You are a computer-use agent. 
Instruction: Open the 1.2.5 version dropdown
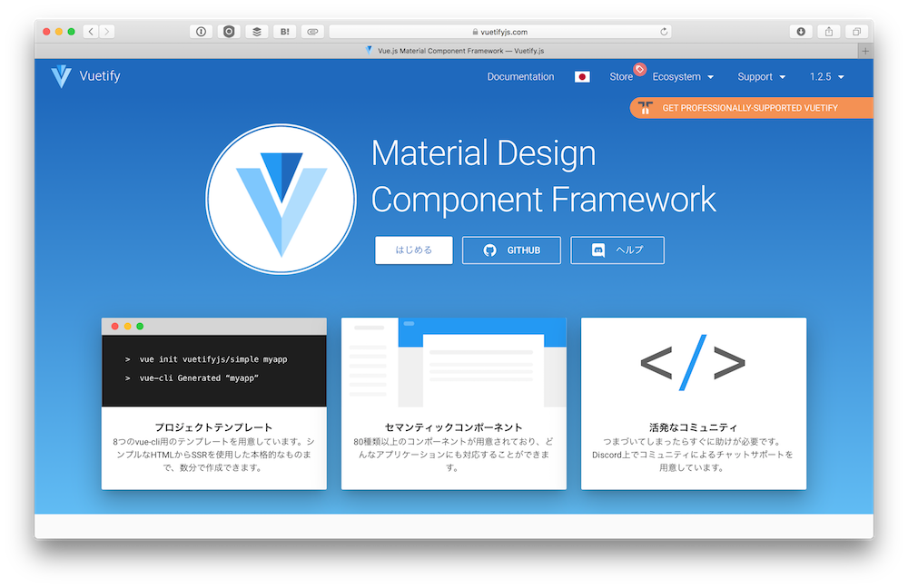[x=827, y=77]
